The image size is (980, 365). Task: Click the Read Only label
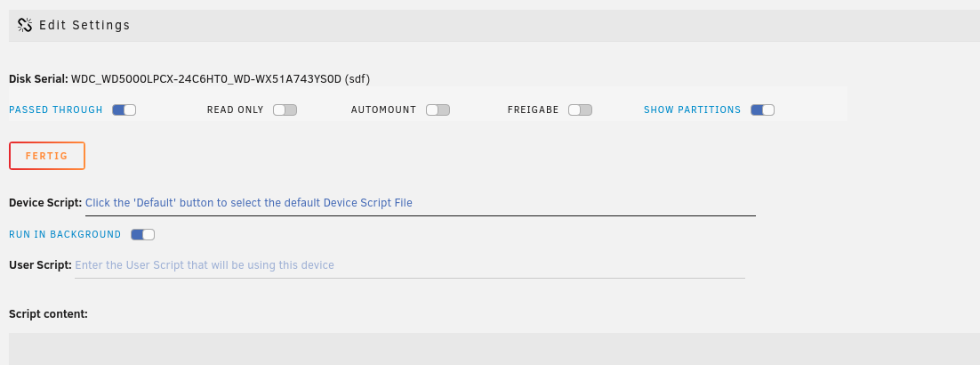point(235,110)
